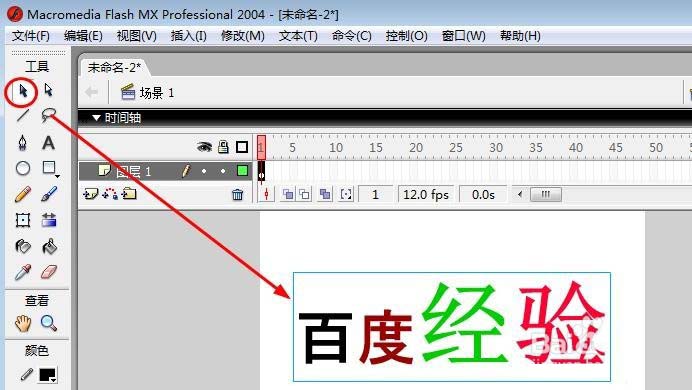Select the Eyedropper tool

click(23, 272)
